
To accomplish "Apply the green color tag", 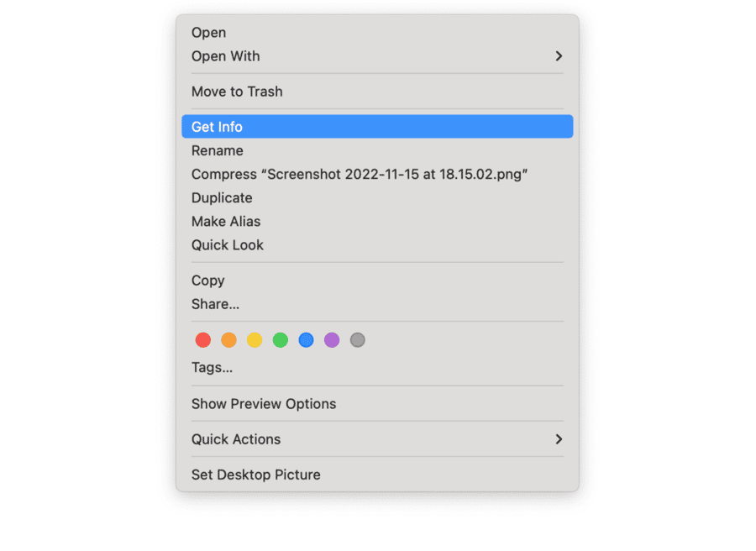I will point(281,340).
